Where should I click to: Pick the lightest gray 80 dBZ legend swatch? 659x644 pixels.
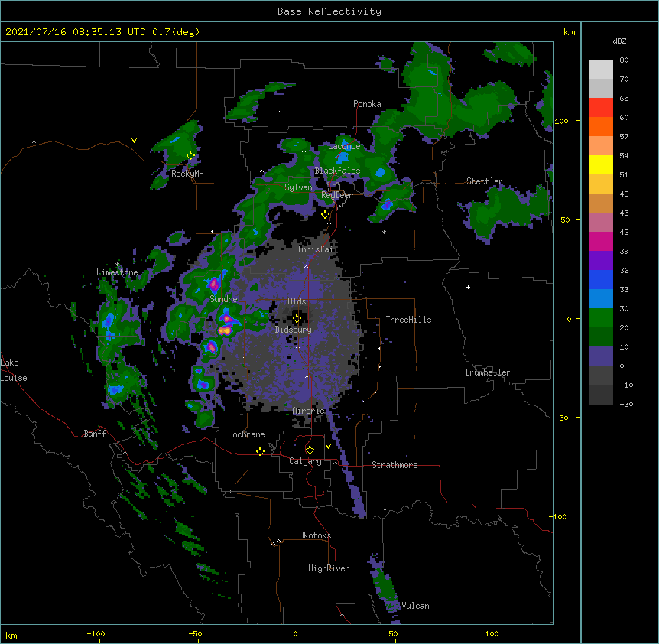tap(601, 70)
